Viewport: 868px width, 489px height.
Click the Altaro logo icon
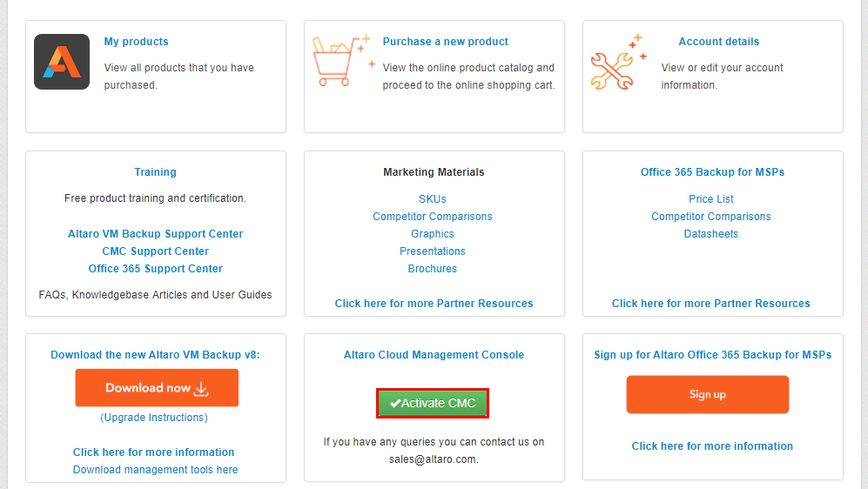[62, 62]
